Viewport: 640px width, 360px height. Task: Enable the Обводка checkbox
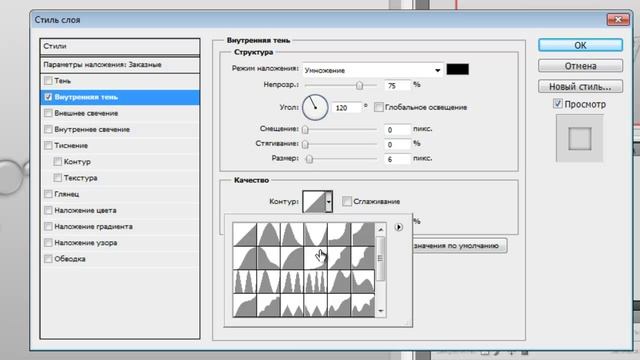click(x=48, y=259)
